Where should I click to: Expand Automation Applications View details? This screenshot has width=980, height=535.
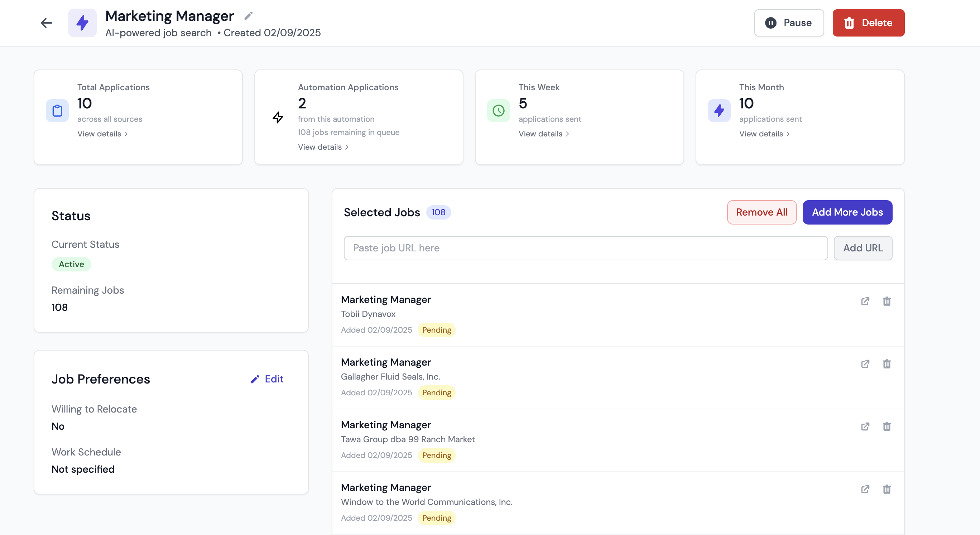(x=323, y=147)
